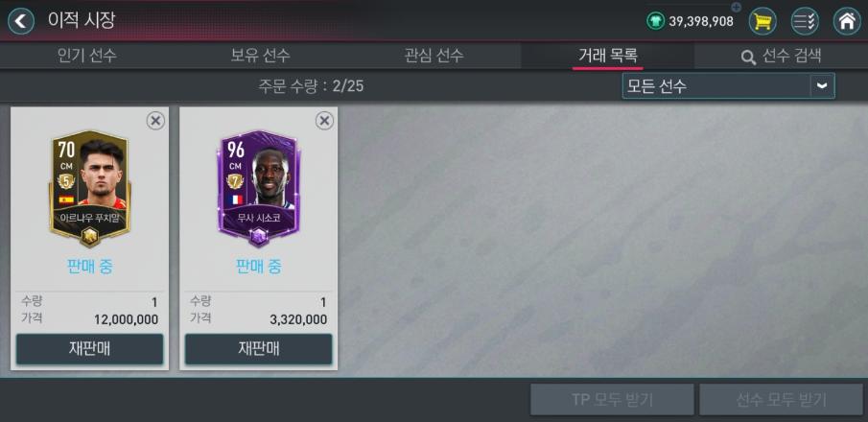Open the 모든 선수 filter box
This screenshot has height=422, width=868.
[x=729, y=86]
